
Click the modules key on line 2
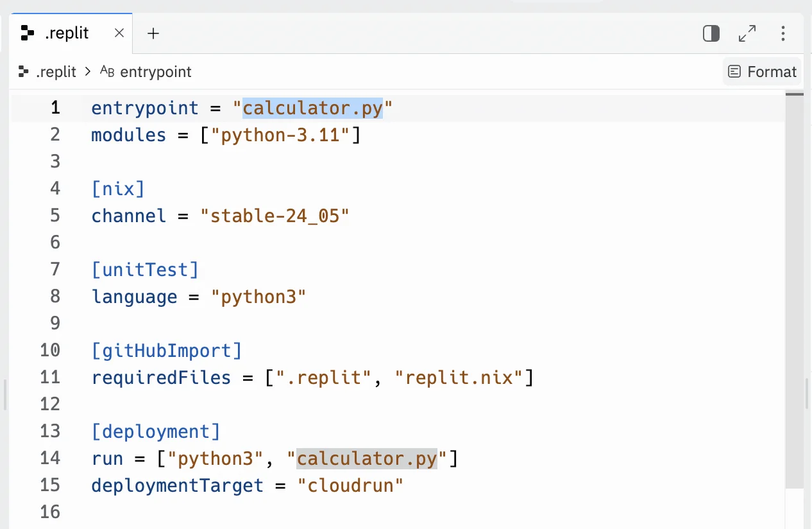pos(129,135)
